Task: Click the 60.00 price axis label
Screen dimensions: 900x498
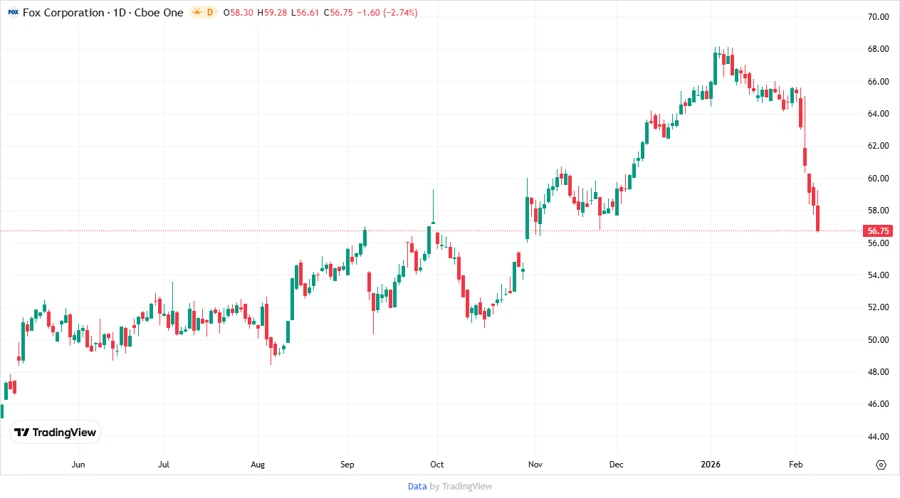Action: [878, 178]
